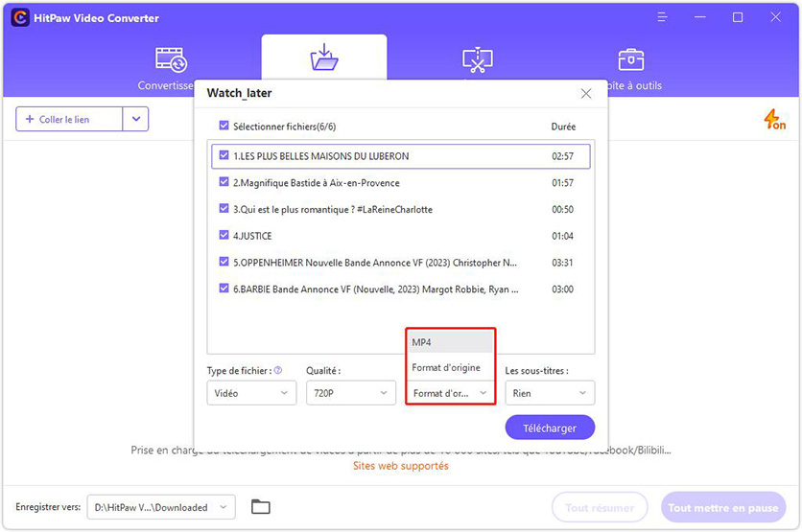Open the output folder icon
This screenshot has height=532, width=802.
pyautogui.click(x=261, y=506)
